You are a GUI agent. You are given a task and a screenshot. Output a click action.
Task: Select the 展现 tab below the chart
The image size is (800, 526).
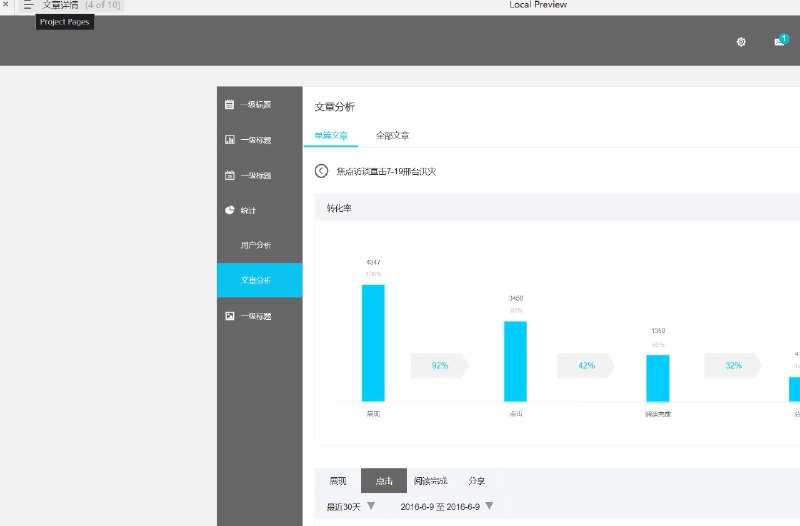click(338, 481)
